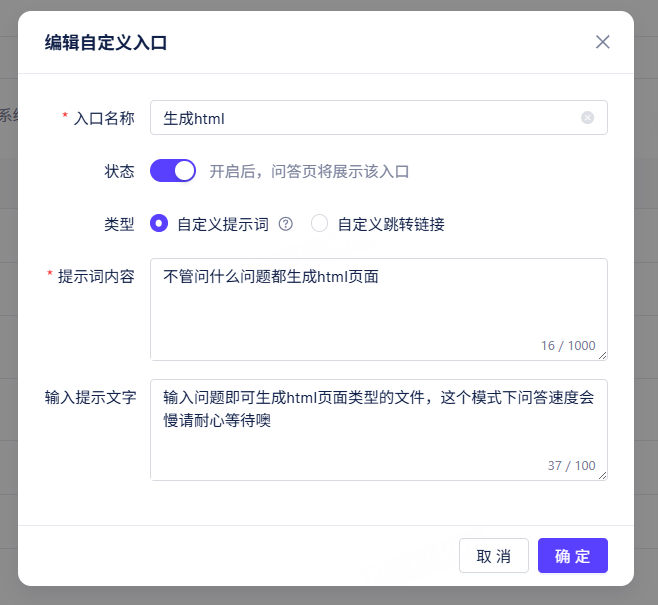Focus the 入口名称 input containing 生成html
Screen dimensions: 658x605
(x=379, y=118)
